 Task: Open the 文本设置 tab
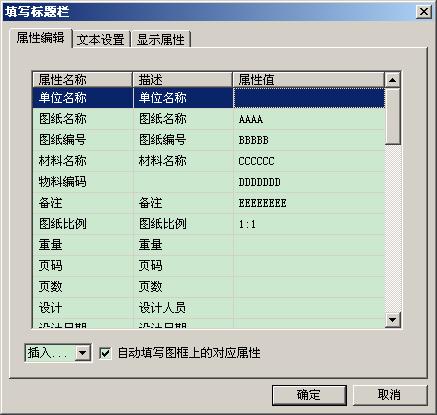coord(101,39)
